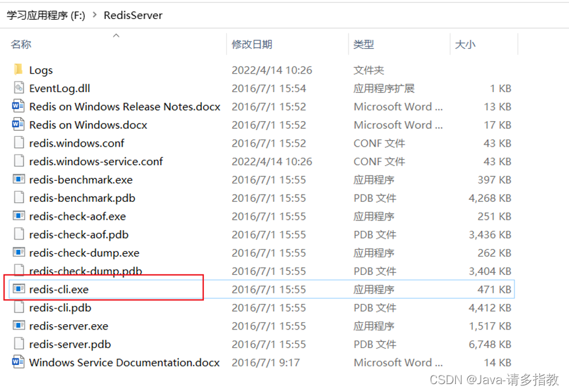The image size is (569, 392).
Task: Click the redis-benchmark.pdb file icon
Action: tap(19, 197)
